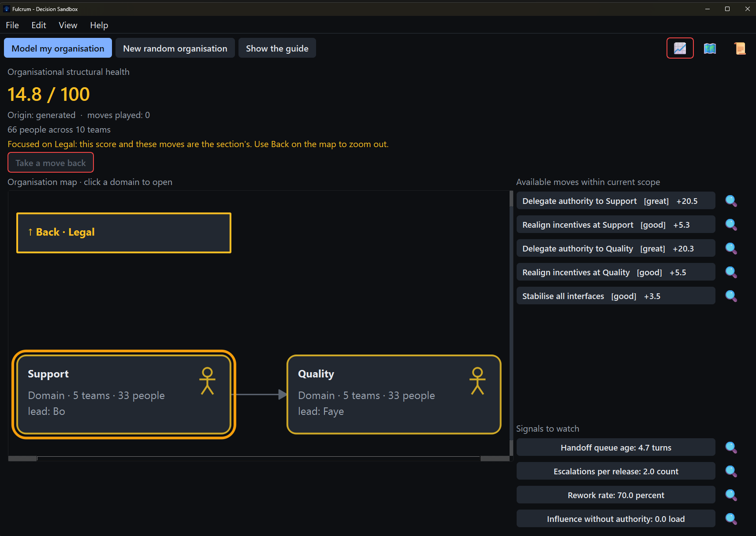
Task: Inspect Realign incentives at Quality magnifier
Action: [731, 272]
